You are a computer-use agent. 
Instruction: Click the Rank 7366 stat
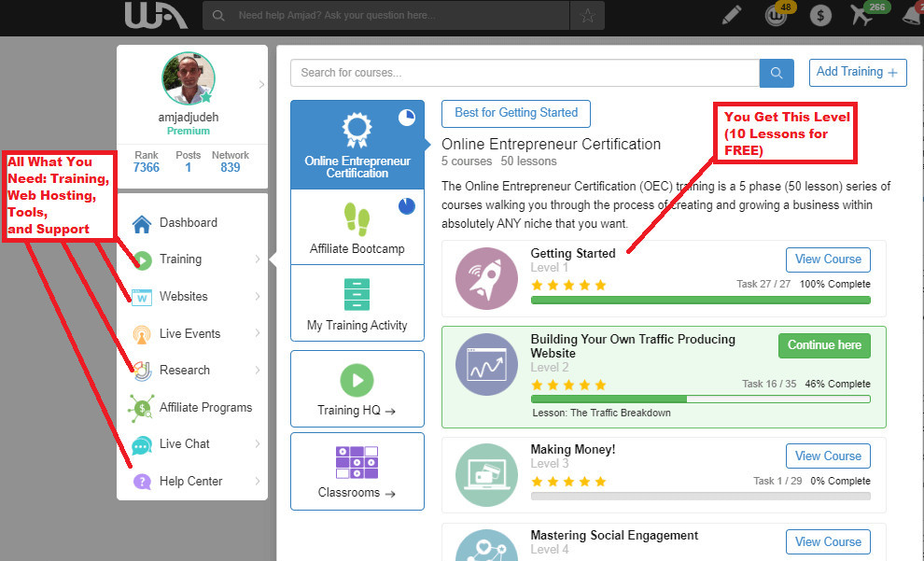click(x=147, y=161)
